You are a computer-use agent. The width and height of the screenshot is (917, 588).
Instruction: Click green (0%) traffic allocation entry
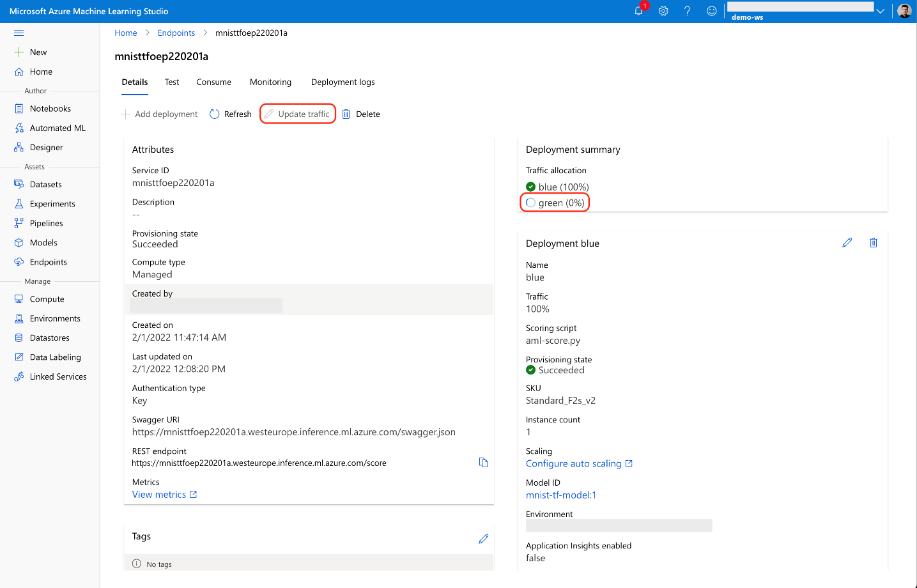click(555, 203)
